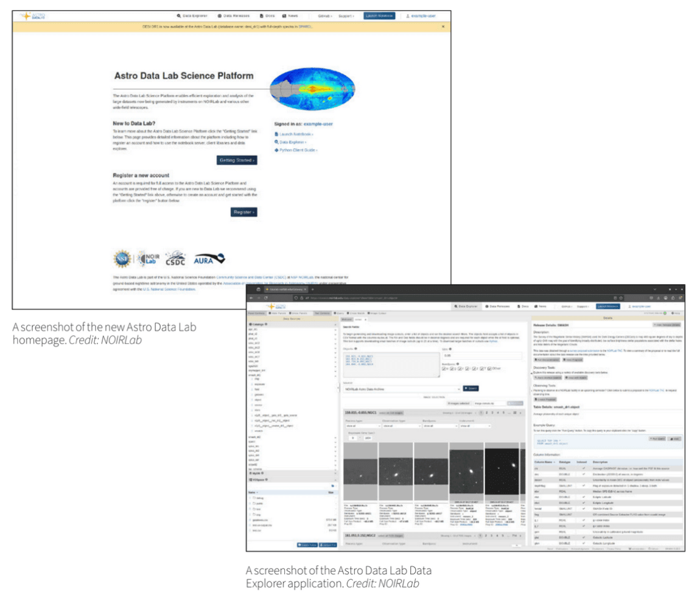Click the Astro Data Lab logo in the Data Explorer window
This screenshot has height=601, width=700.
coord(276,307)
